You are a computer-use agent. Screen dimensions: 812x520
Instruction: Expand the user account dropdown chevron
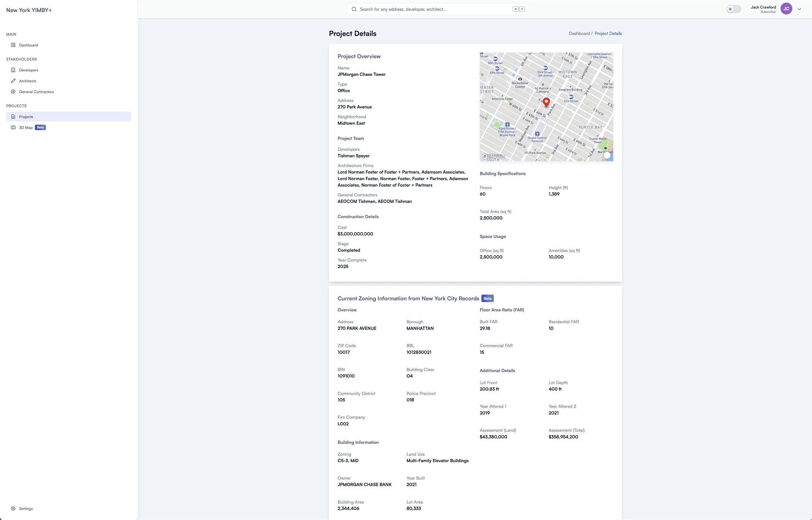(799, 8)
